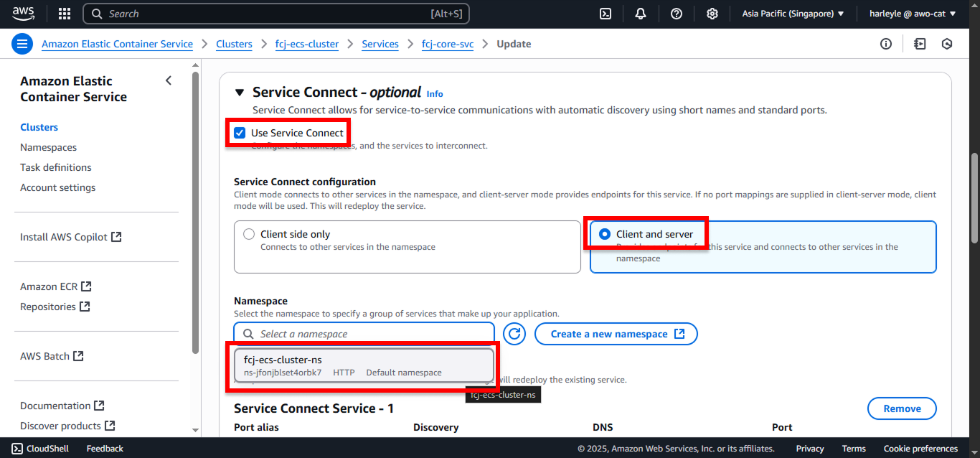Click the external link icon beside Discover products
Screen dimensions: 980x458
coord(110,426)
